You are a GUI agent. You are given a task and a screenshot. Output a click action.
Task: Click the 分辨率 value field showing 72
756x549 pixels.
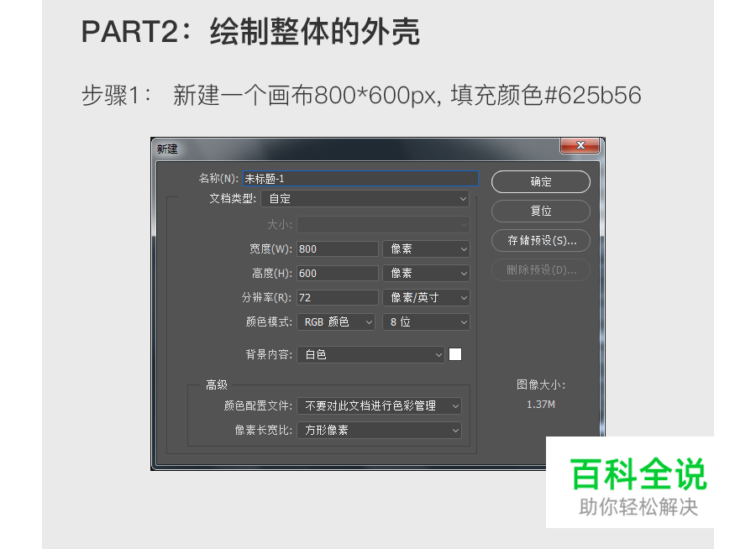click(337, 297)
